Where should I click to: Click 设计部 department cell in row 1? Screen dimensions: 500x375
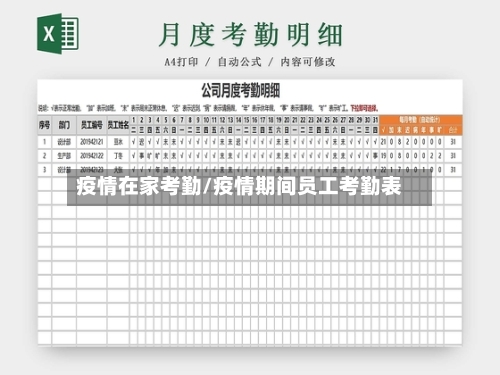pyautogui.click(x=64, y=142)
